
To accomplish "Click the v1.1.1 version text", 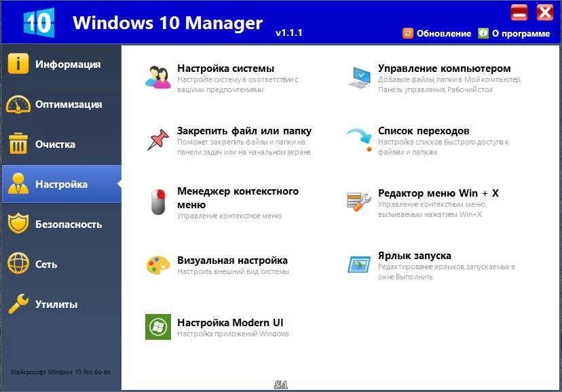I will click(289, 33).
